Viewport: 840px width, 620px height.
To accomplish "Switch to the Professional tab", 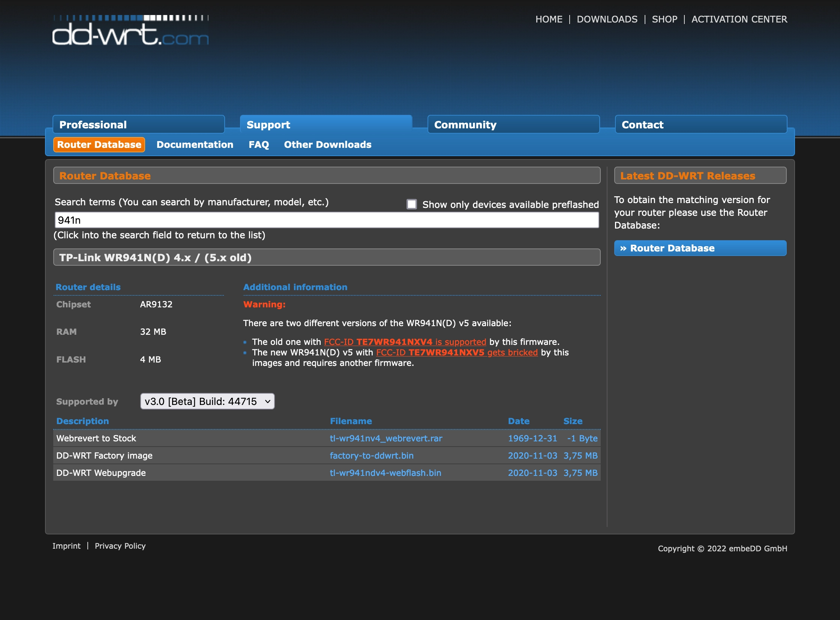I will pyautogui.click(x=139, y=125).
